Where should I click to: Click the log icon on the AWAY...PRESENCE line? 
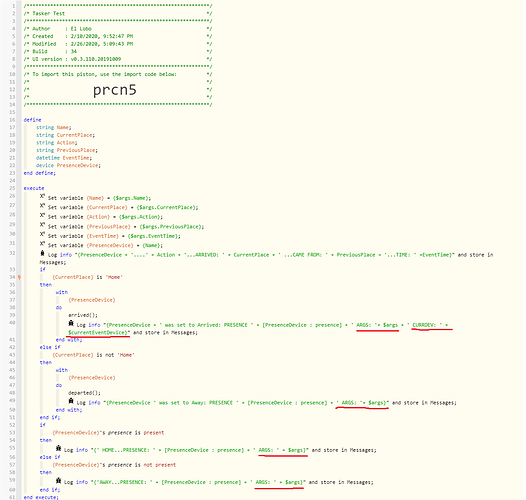58,481
